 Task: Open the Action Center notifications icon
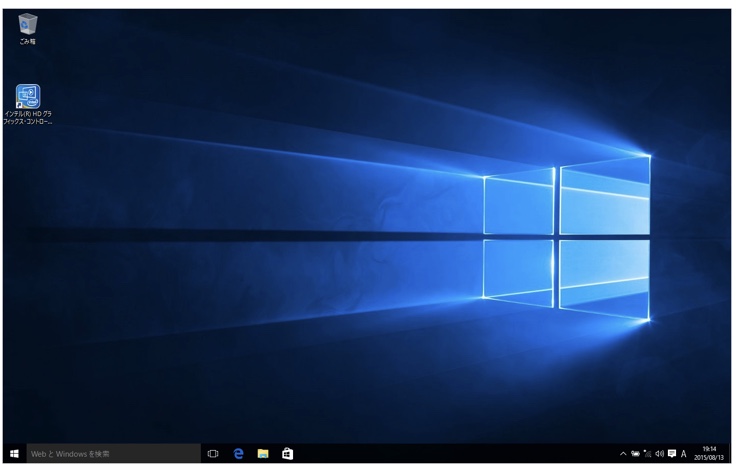(x=672, y=453)
